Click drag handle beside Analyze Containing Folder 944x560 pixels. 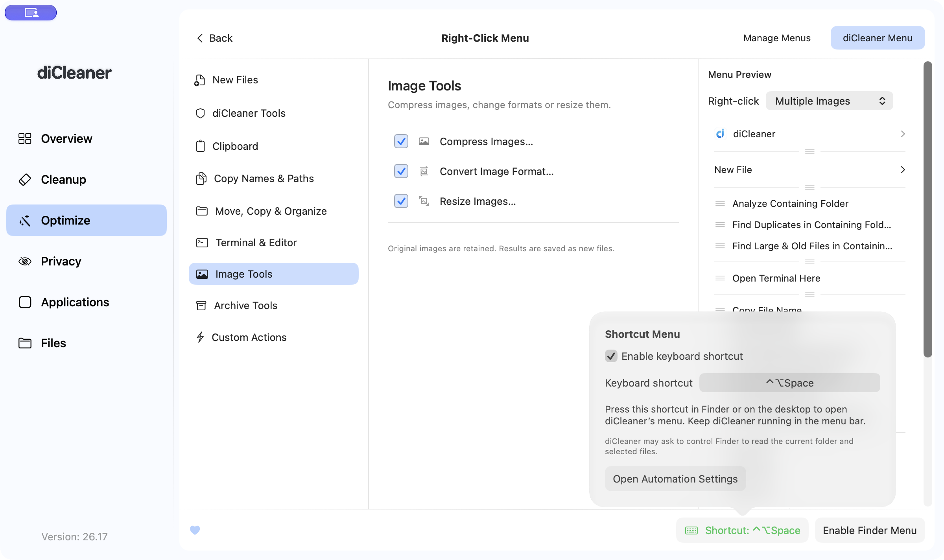[x=720, y=203]
